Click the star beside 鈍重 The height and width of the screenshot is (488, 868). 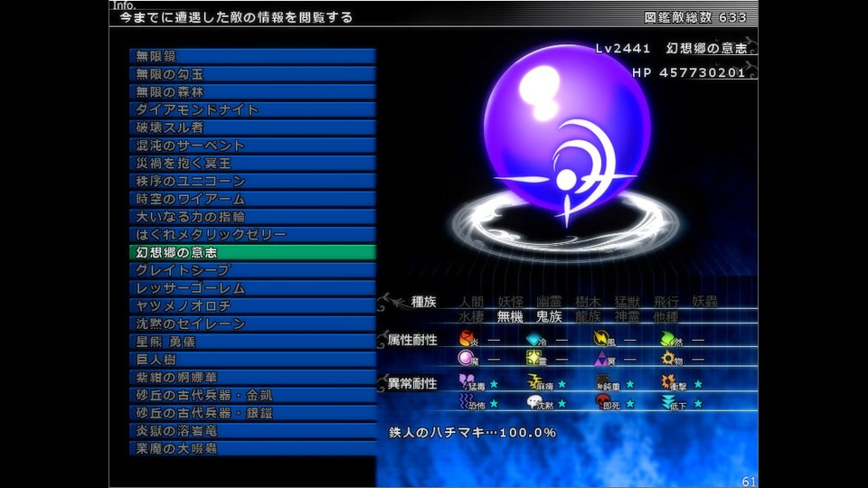pyautogui.click(x=630, y=384)
